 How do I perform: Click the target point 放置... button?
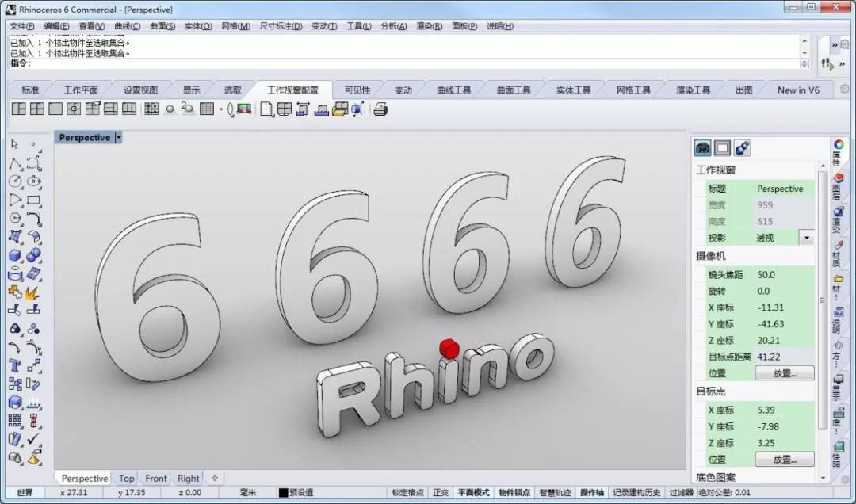point(785,460)
